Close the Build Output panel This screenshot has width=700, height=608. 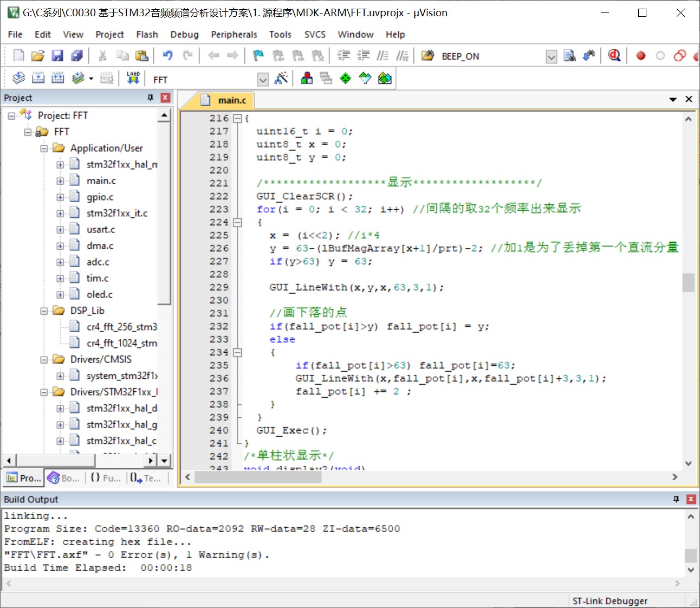(691, 499)
